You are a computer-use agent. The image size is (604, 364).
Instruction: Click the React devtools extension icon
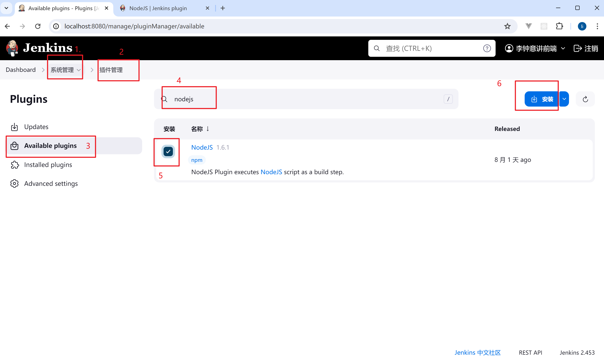(544, 26)
